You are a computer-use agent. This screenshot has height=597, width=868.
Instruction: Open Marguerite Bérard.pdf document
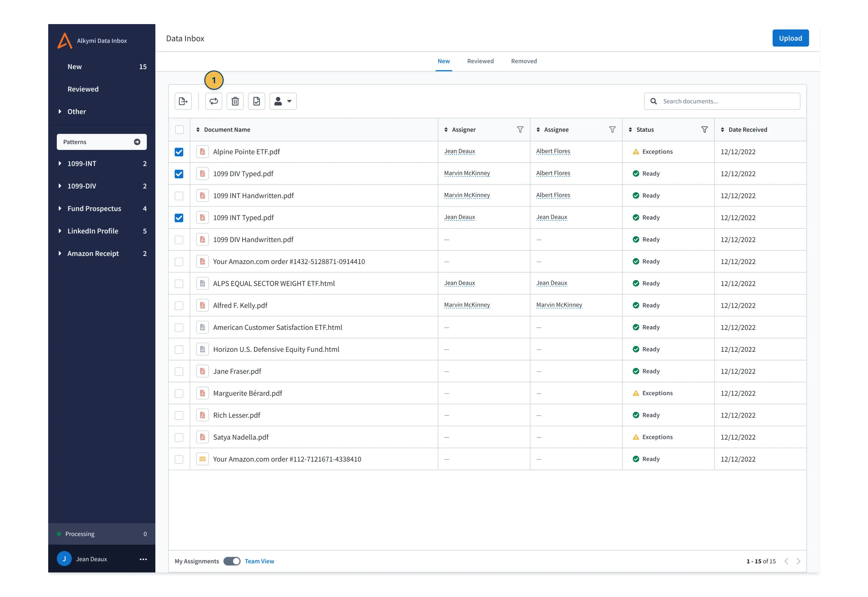click(247, 393)
